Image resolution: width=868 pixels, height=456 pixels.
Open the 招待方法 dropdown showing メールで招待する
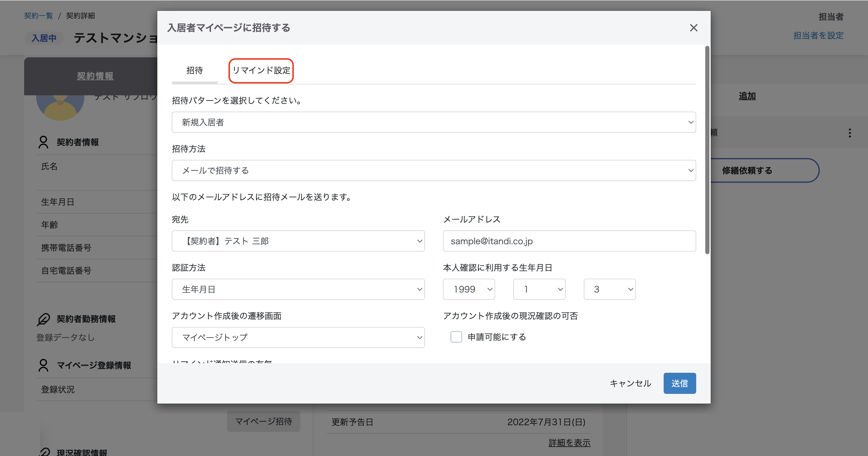coord(434,170)
